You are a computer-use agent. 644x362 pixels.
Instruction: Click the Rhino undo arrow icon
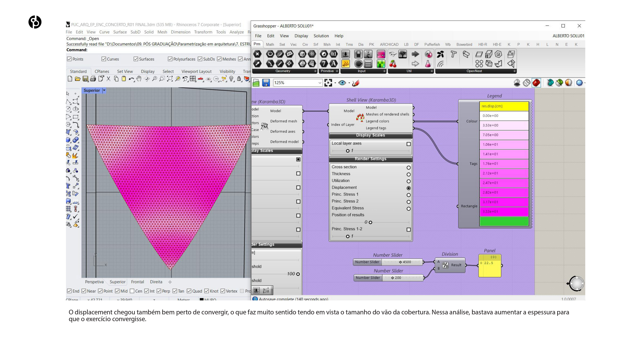[131, 79]
